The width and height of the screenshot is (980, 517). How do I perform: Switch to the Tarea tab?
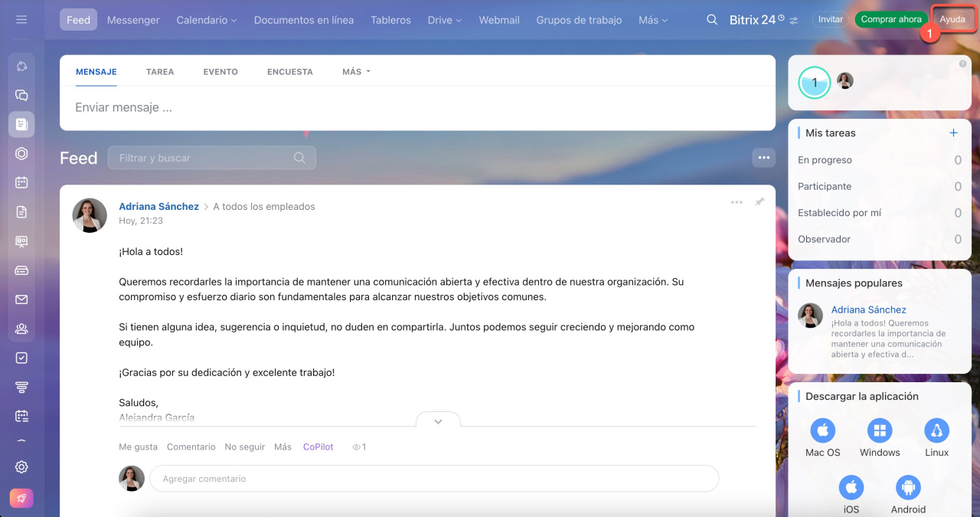160,72
